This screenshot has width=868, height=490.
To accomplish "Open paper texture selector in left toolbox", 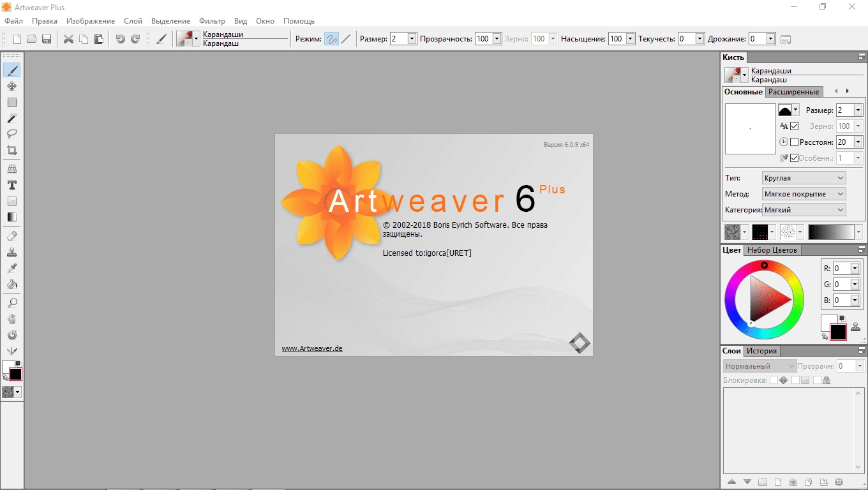I will (11, 392).
